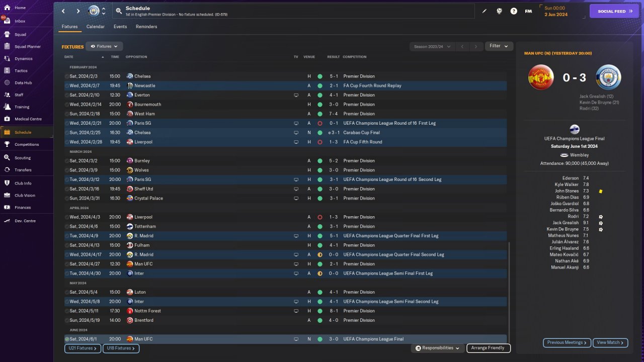Toggle the tick on the Wolves fixture row
This screenshot has width=644, height=362.
pyautogui.click(x=67, y=170)
